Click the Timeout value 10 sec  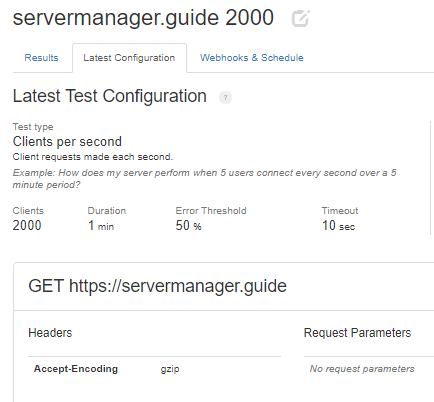(338, 226)
